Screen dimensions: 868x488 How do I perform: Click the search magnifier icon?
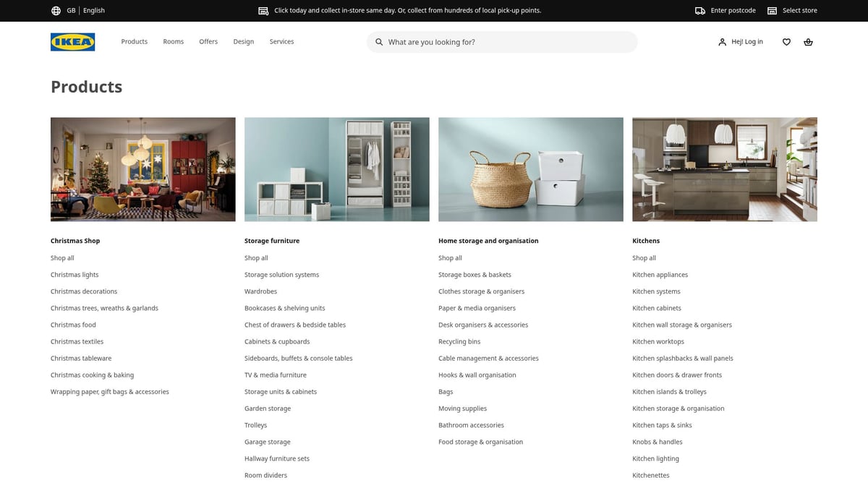point(379,42)
